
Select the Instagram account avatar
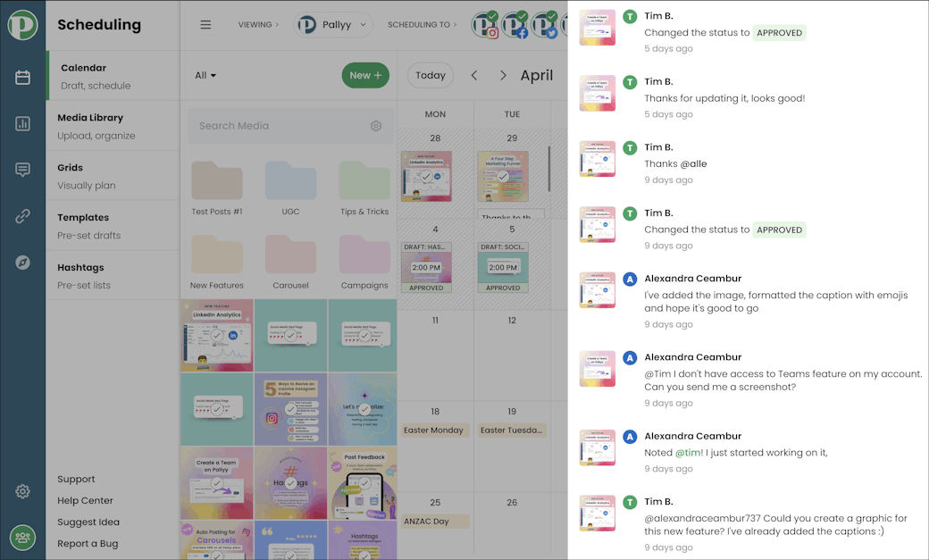(485, 25)
